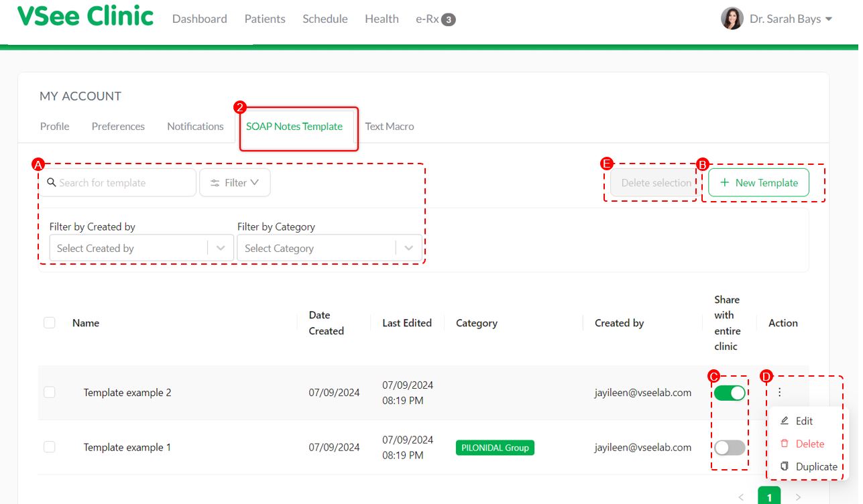Click the MY ACCOUNT heading
This screenshot has height=504, width=863.
(80, 96)
